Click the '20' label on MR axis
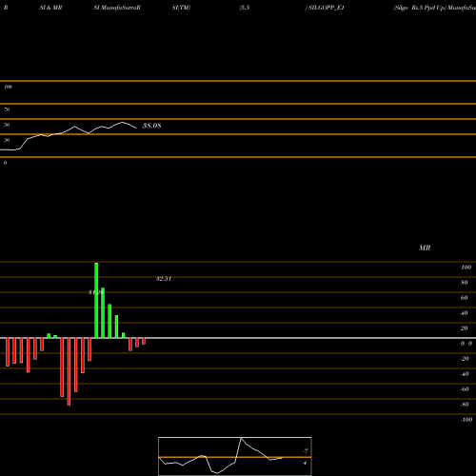 point(465,328)
